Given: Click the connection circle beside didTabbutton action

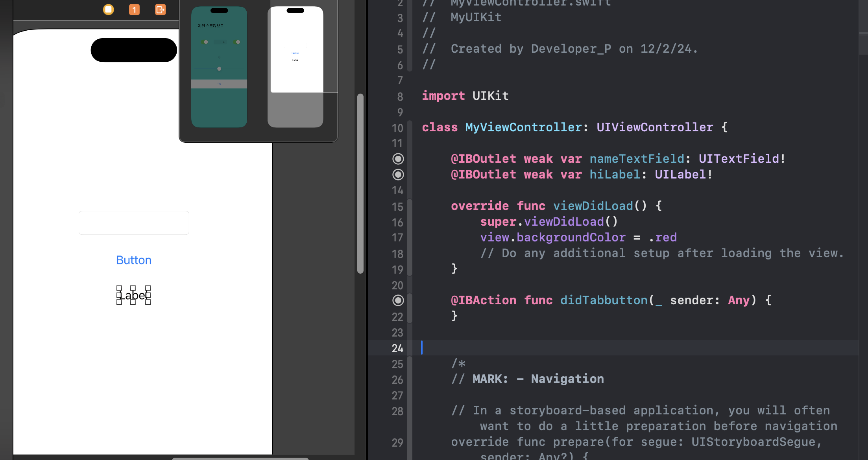Looking at the screenshot, I should pyautogui.click(x=398, y=300).
